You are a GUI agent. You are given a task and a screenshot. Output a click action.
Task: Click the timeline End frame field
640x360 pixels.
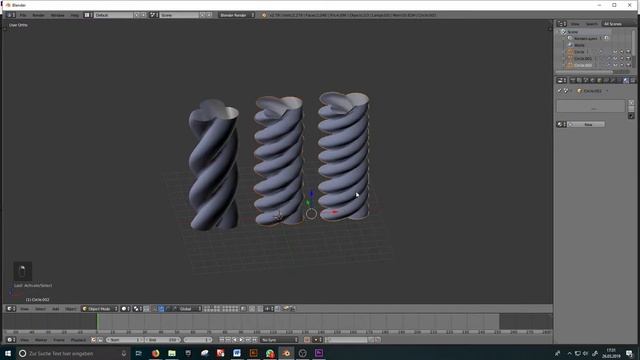pos(163,340)
